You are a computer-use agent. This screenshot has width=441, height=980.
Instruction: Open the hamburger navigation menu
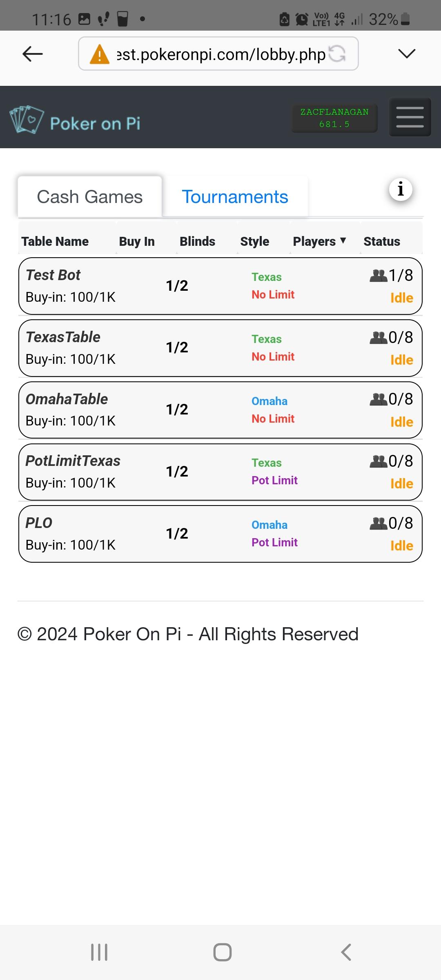click(x=410, y=117)
